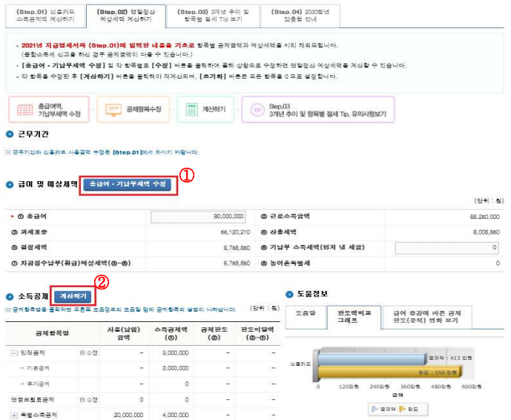Click the 인적공제 item name
This screenshot has width=511, height=420.
(x=33, y=352)
